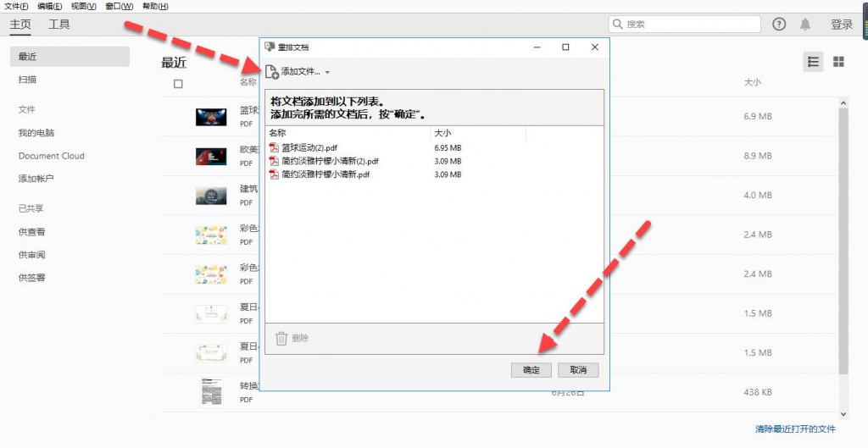Click 清除最近打开的文件 link
Screen dimensions: 868x448
(x=795, y=429)
